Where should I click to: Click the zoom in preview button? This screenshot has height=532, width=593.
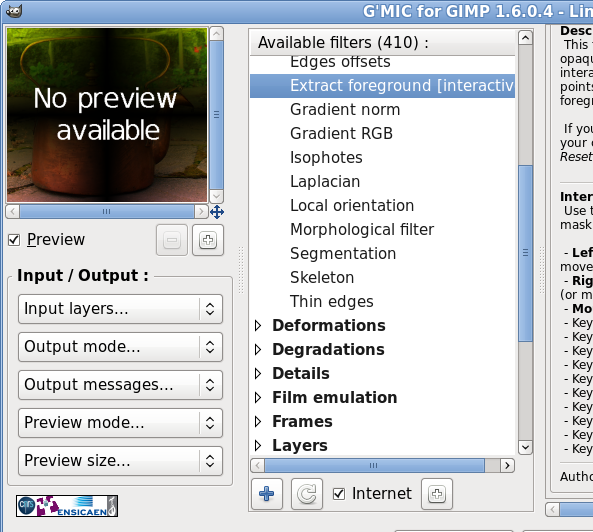208,240
